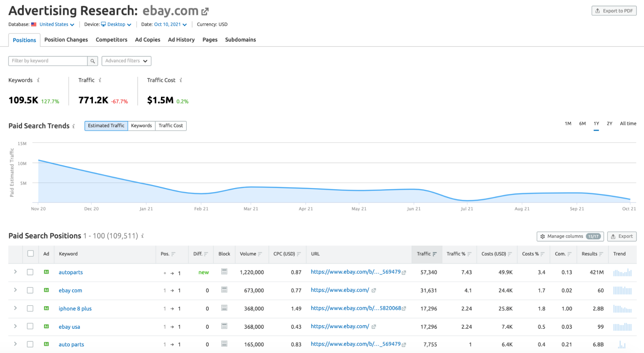Tick the checkbox for the autoparts row

pyautogui.click(x=30, y=272)
